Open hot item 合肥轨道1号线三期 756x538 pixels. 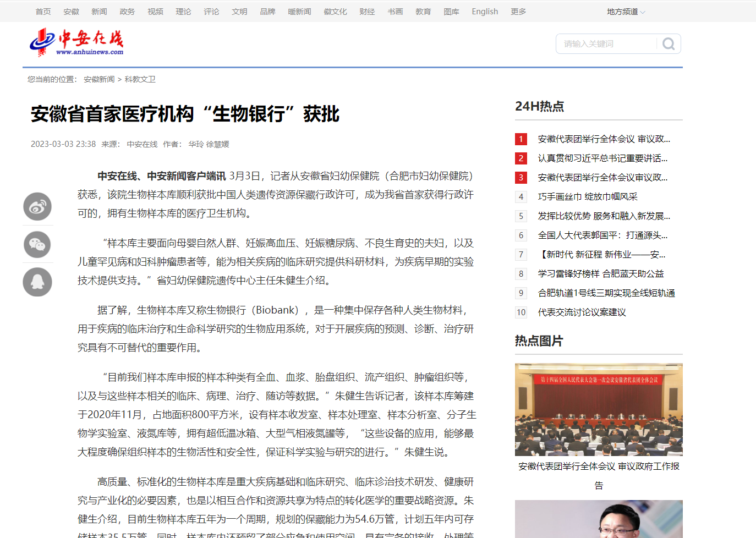pyautogui.click(x=606, y=293)
